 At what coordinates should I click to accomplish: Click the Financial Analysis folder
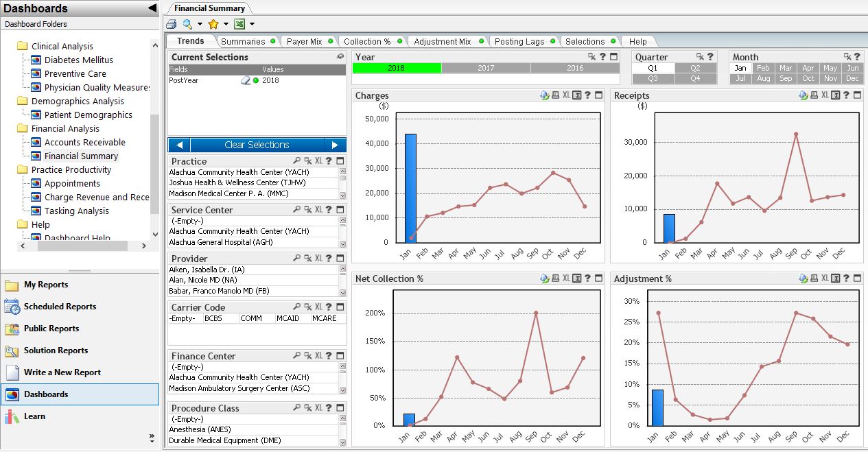[65, 128]
